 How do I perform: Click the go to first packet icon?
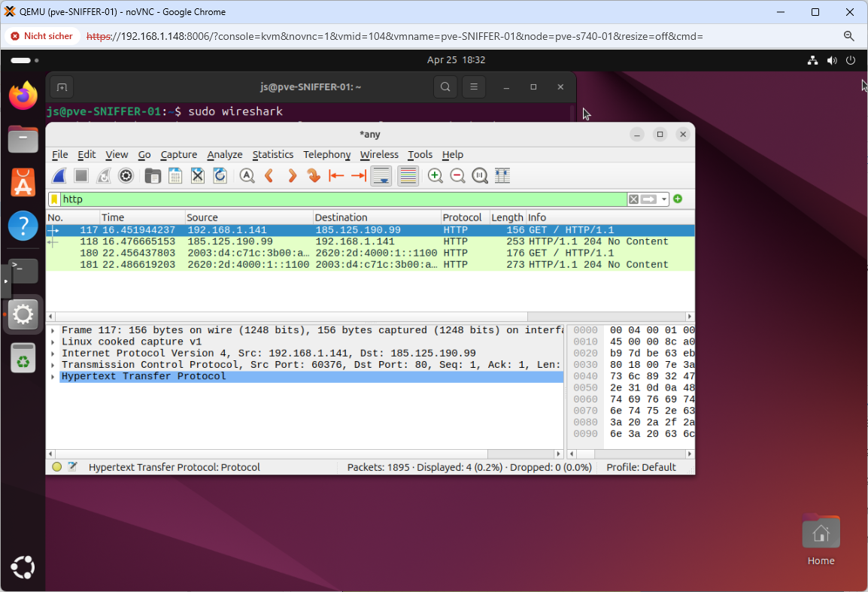[x=336, y=176]
